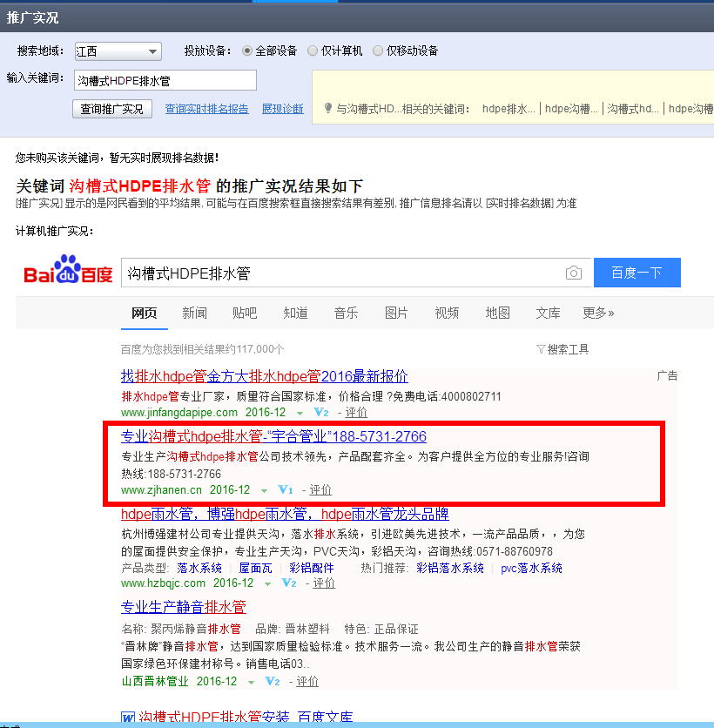Click 评价 link for 山西晋林管业
The height and width of the screenshot is (728, 714).
[x=307, y=682]
